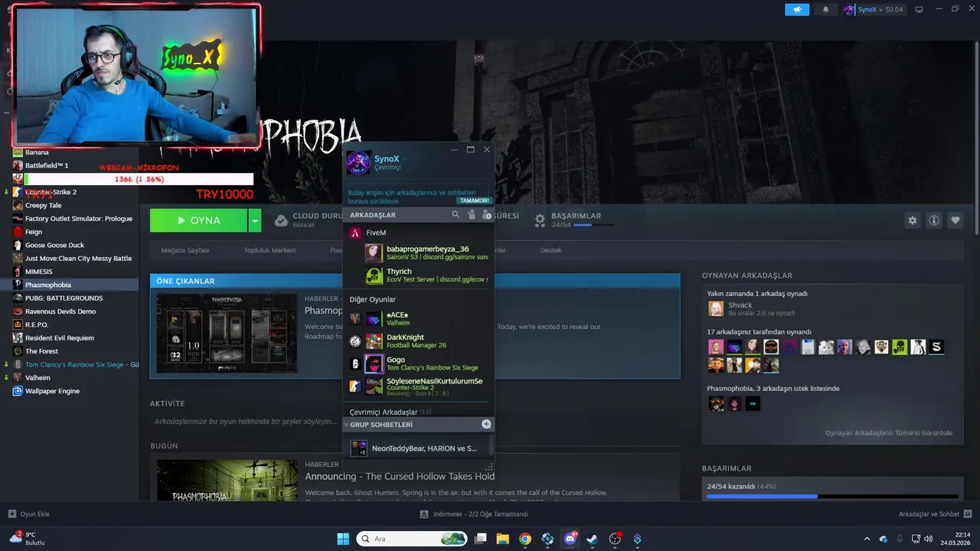The width and height of the screenshot is (980, 551).
Task: Open SynoX status dropdown in friends window
Action: [x=406, y=159]
